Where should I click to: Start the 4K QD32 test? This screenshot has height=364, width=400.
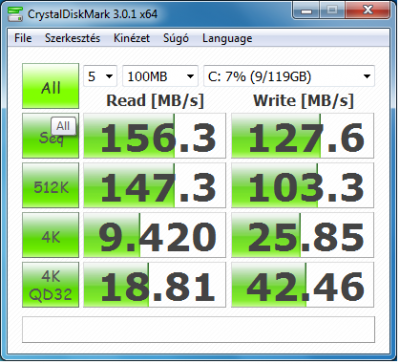tap(51, 285)
